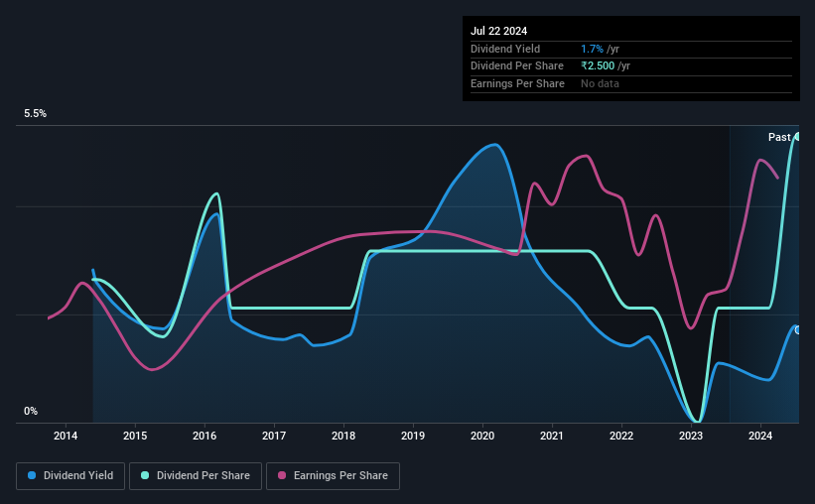Viewport: 815px width, 504px height.
Task: Click the 2021 x-axis label
Action: 552,436
